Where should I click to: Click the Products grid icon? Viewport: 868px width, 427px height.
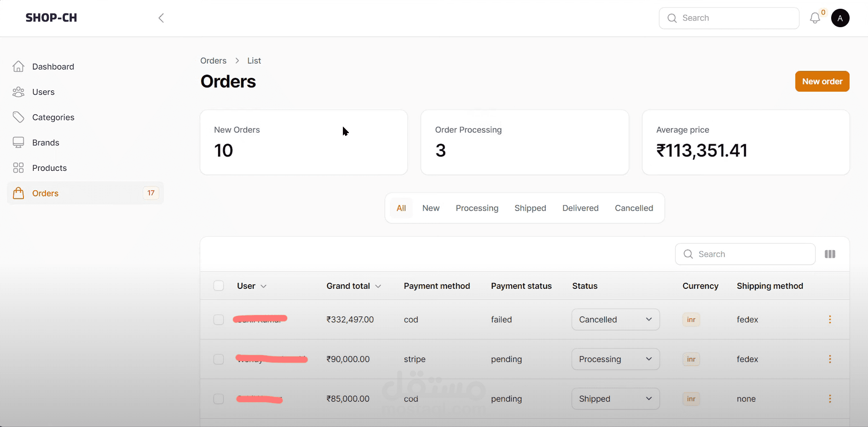point(18,168)
